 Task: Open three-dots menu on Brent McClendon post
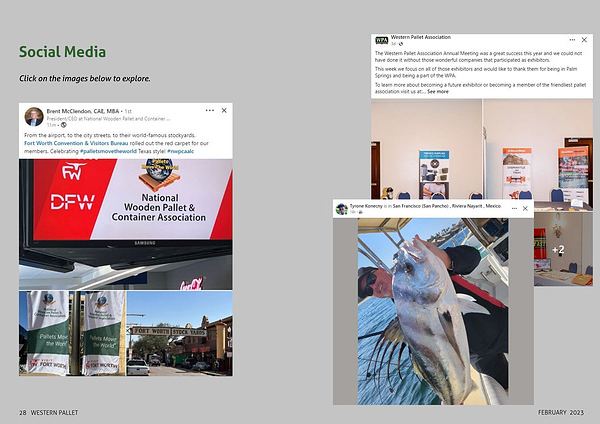(x=210, y=110)
